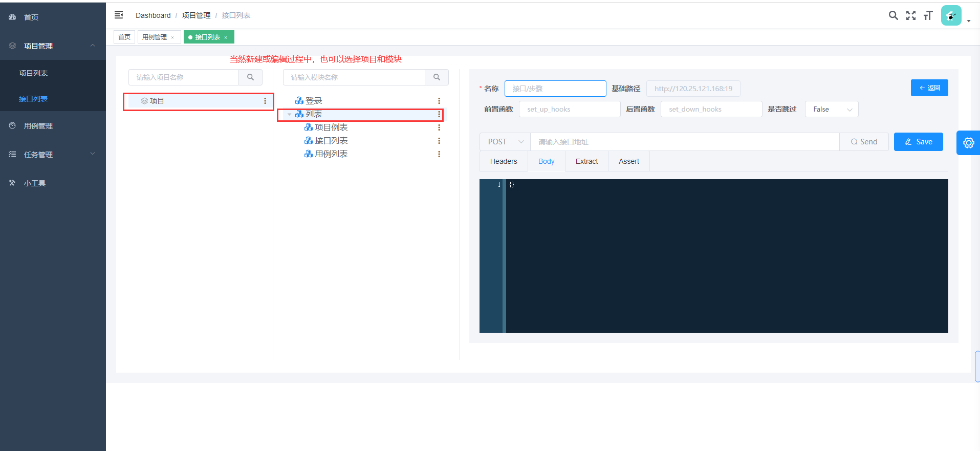Click the 返回 back button
The image size is (980, 451).
929,88
